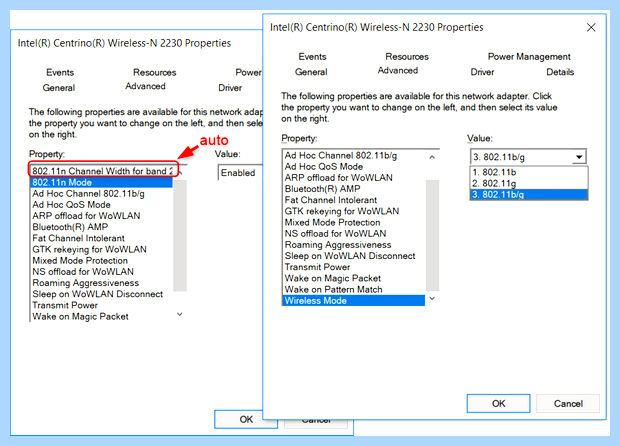Open Events tab in front dialog
The width and height of the screenshot is (620, 446).
(312, 57)
